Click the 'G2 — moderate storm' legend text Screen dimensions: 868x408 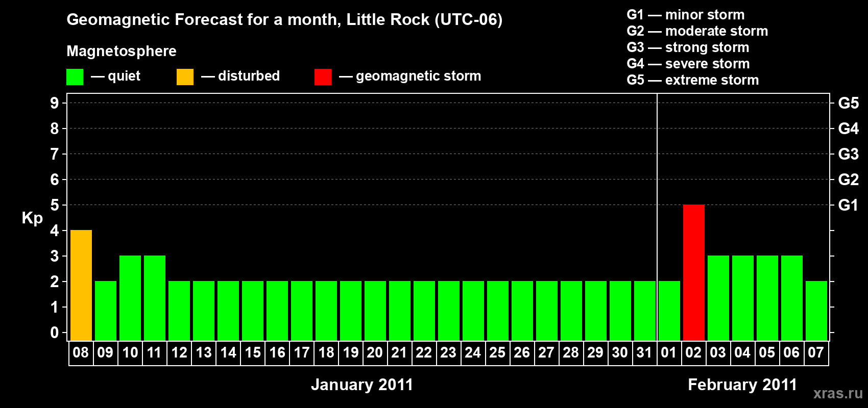(697, 31)
